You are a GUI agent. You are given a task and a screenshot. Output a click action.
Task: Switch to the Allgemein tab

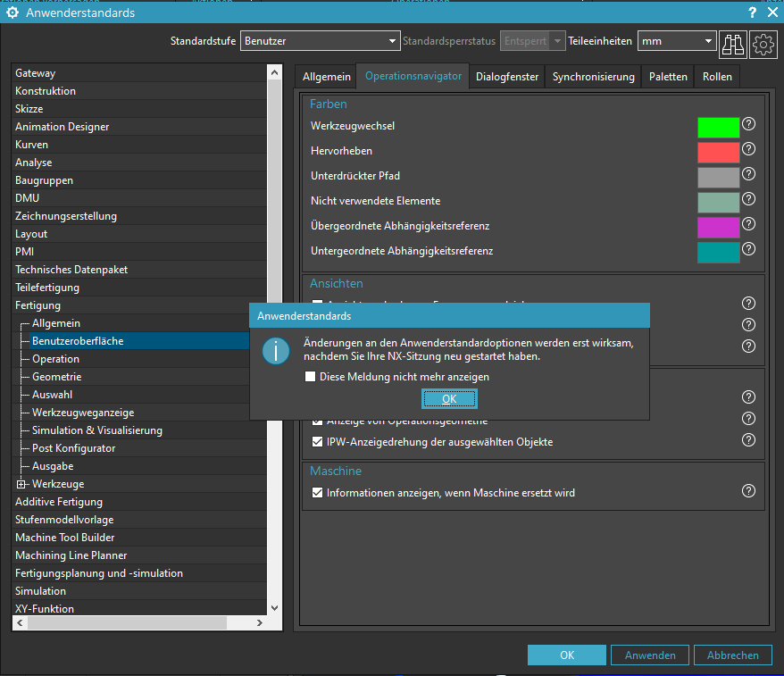pos(327,77)
